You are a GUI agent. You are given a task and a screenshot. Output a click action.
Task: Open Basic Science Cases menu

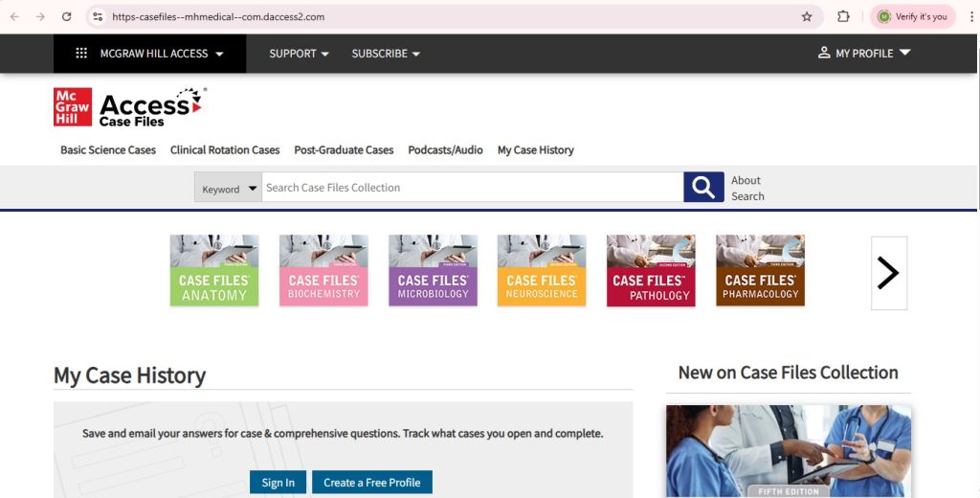108,150
